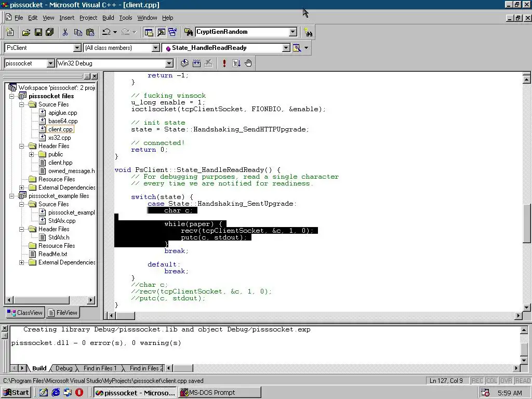Viewport: 532px width, 399px height.
Task: Undo last edit with the Undo arrow
Action: (106, 32)
